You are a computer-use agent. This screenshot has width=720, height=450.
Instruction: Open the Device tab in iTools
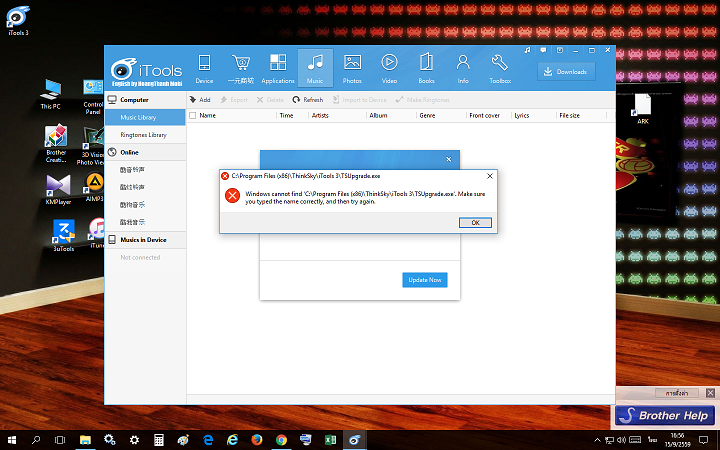[204, 68]
